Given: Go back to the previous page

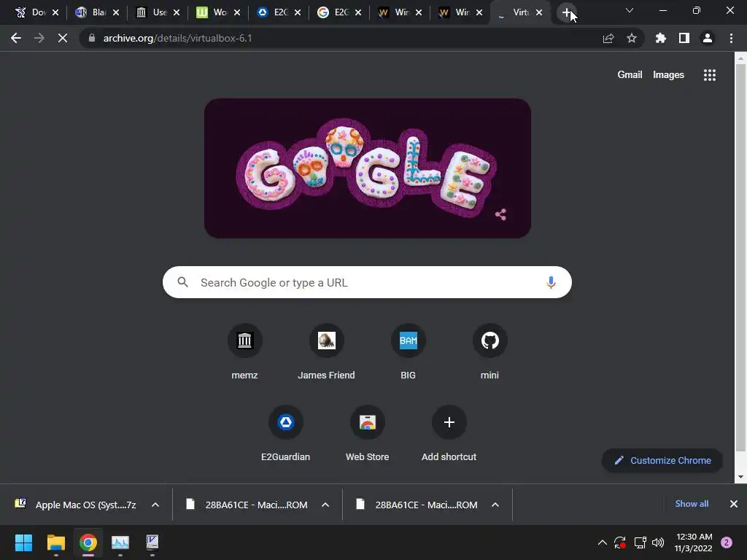Looking at the screenshot, I should pos(16,38).
